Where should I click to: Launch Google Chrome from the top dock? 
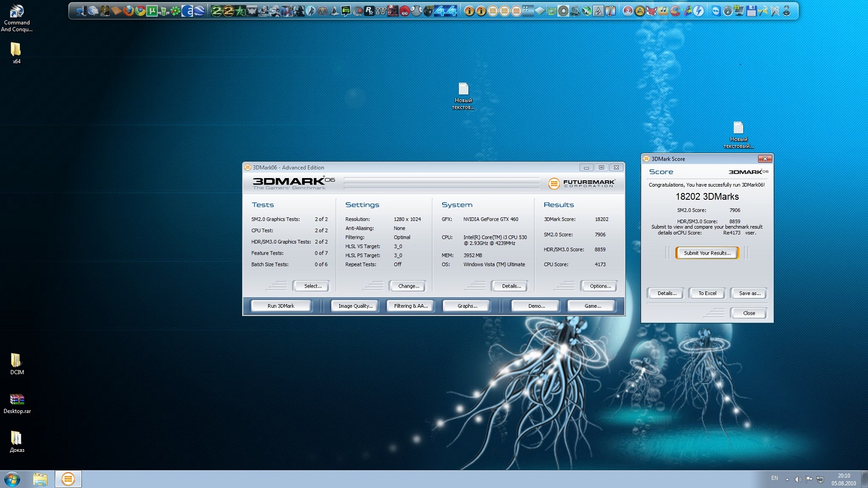pyautogui.click(x=140, y=10)
